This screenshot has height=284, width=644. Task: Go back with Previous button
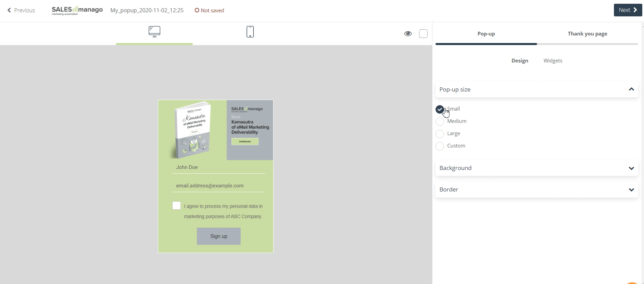click(x=21, y=10)
